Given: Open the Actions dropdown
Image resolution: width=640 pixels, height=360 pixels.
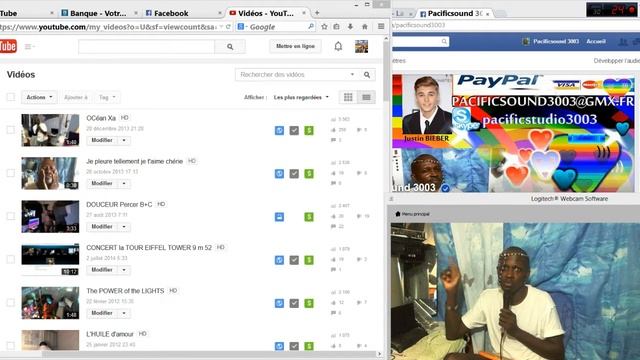Looking at the screenshot, I should coord(39,97).
